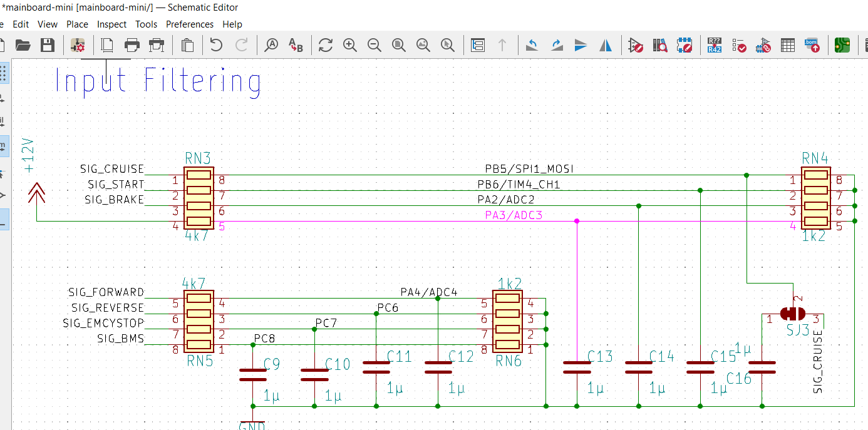
Task: Save the schematic with floppy icon
Action: pos(47,45)
